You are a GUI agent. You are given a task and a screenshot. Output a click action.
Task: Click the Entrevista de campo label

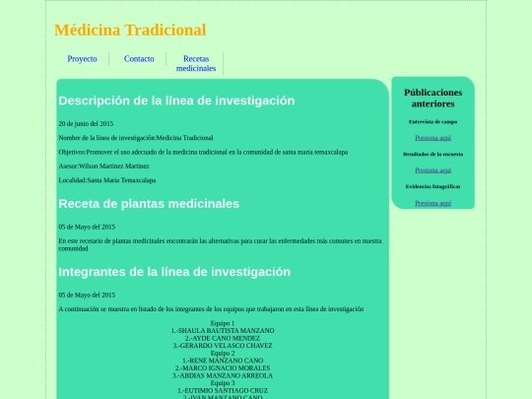coord(432,122)
